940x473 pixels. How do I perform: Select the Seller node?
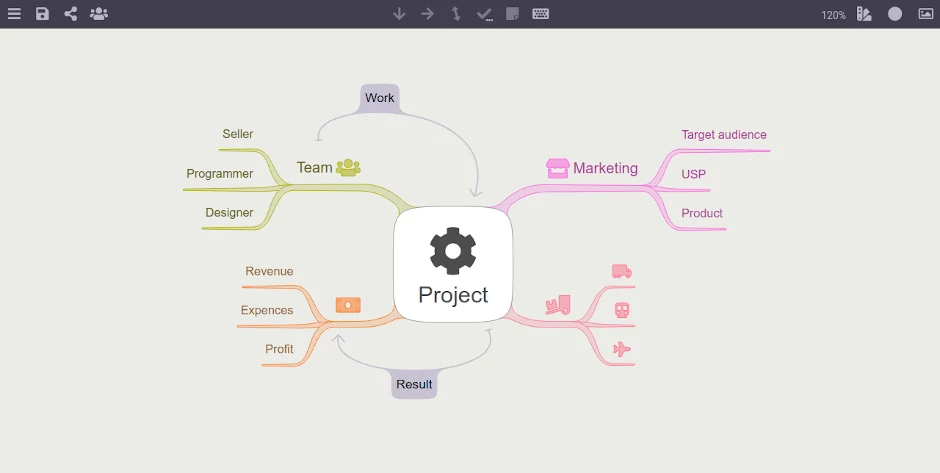tap(238, 134)
